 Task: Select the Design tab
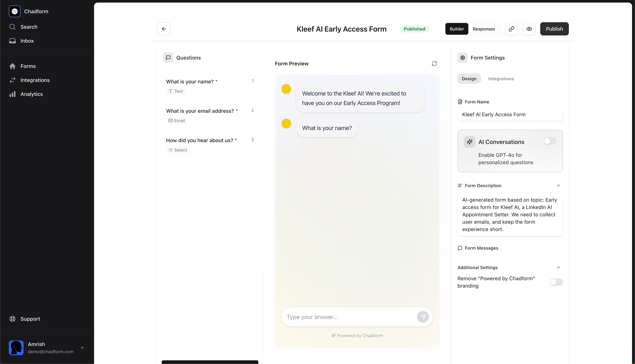tap(469, 78)
